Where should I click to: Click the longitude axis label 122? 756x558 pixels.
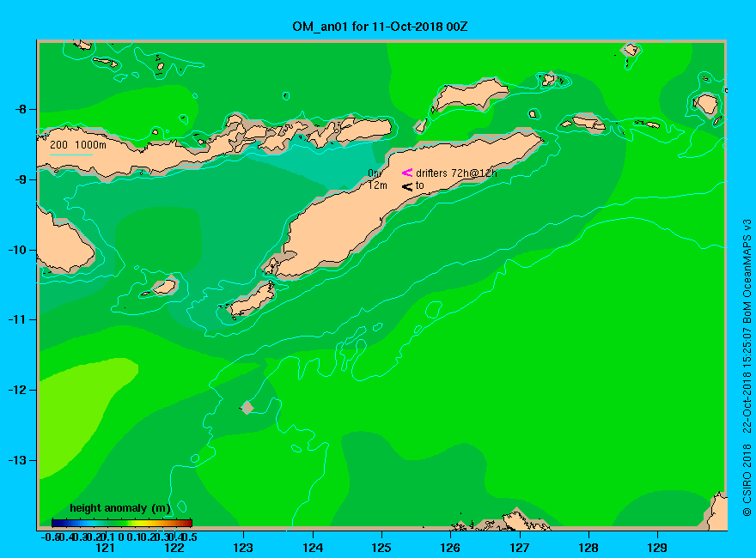click(174, 548)
